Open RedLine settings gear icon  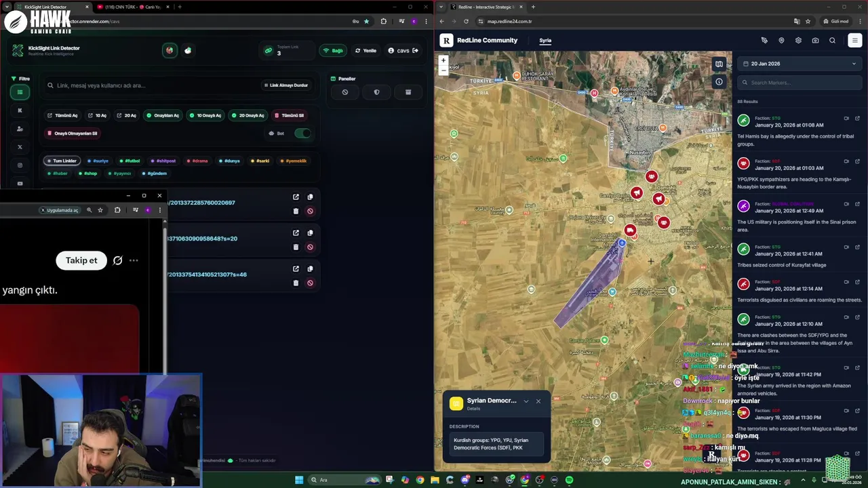pos(798,41)
